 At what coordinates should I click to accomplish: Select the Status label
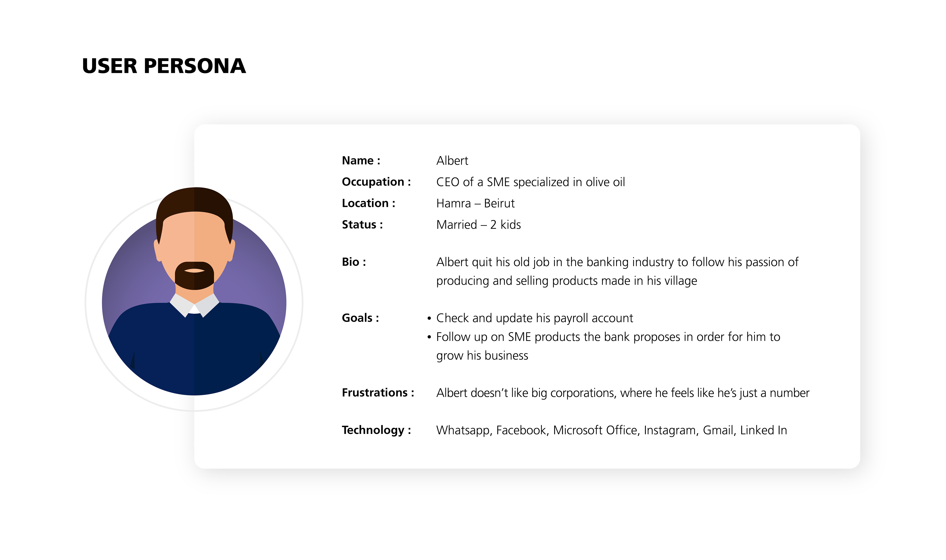362,225
